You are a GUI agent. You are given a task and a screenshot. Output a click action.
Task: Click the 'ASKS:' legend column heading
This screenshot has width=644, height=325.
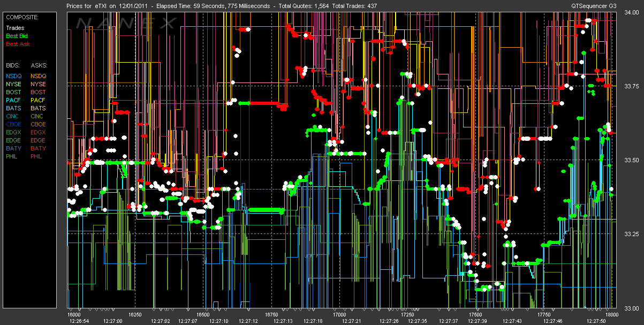pyautogui.click(x=39, y=64)
